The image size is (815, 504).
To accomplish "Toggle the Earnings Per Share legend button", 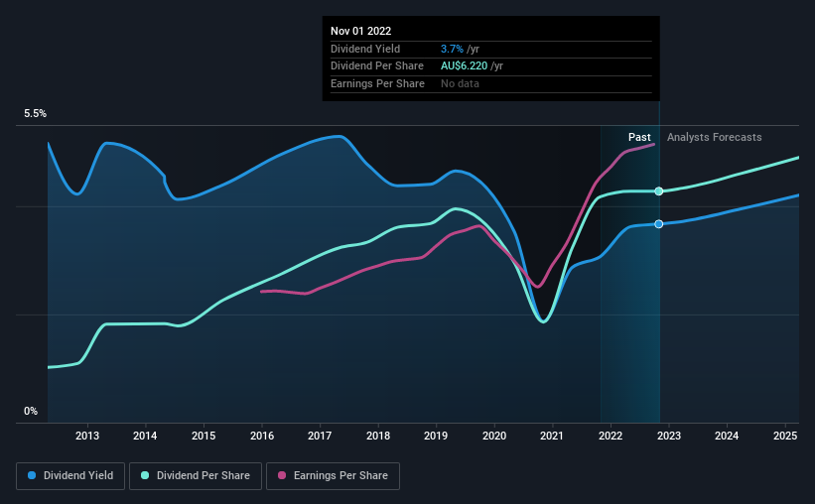I will [x=333, y=476].
